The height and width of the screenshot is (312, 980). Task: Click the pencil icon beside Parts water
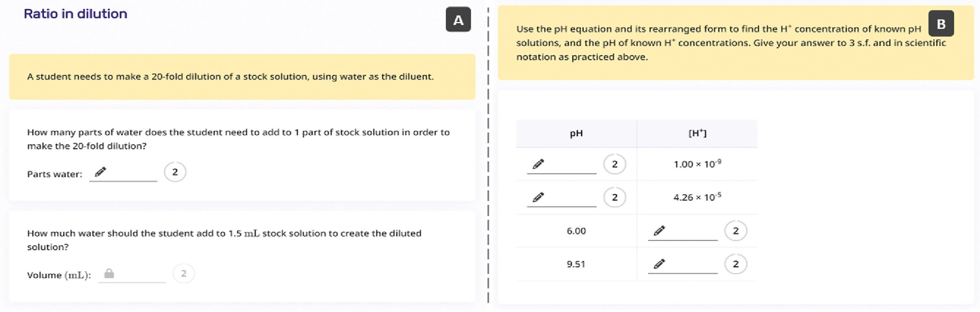click(100, 172)
